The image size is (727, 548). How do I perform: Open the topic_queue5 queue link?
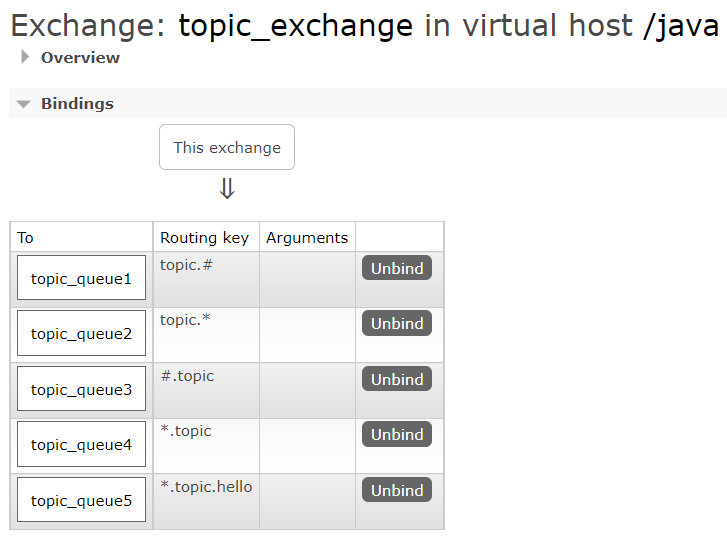point(81,501)
